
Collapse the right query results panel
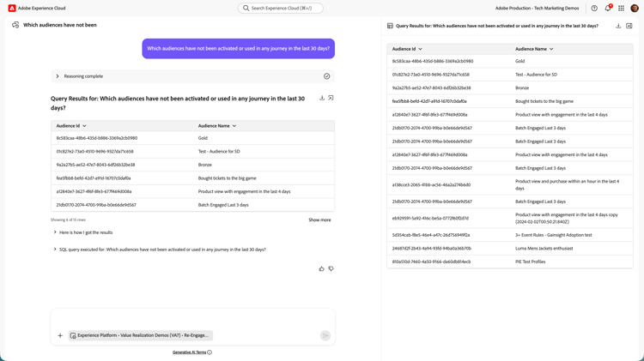[629, 26]
